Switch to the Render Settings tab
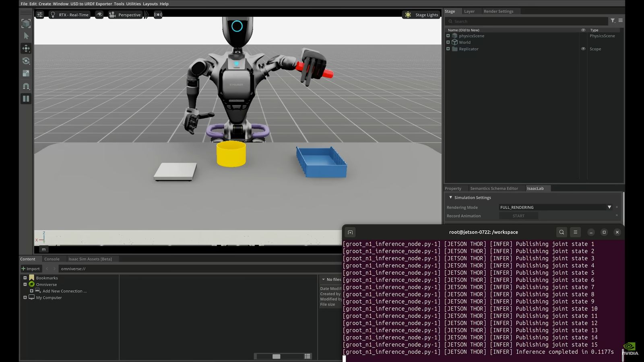Viewport: 644px width, 362px height. tap(498, 11)
